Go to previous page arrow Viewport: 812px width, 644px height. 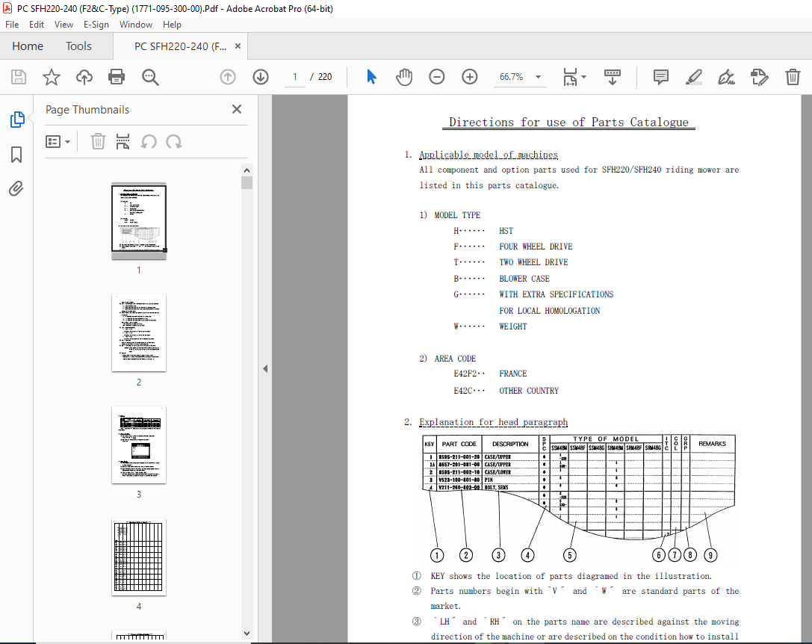(x=228, y=77)
